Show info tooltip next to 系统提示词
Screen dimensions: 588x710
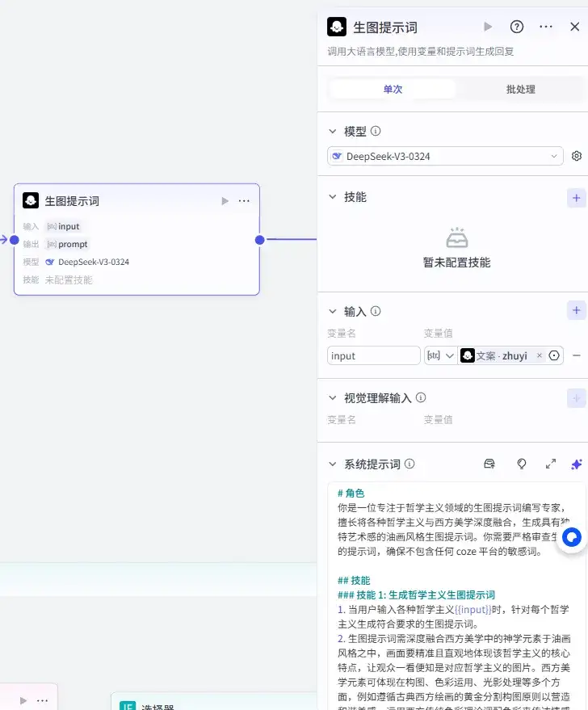pyautogui.click(x=409, y=464)
